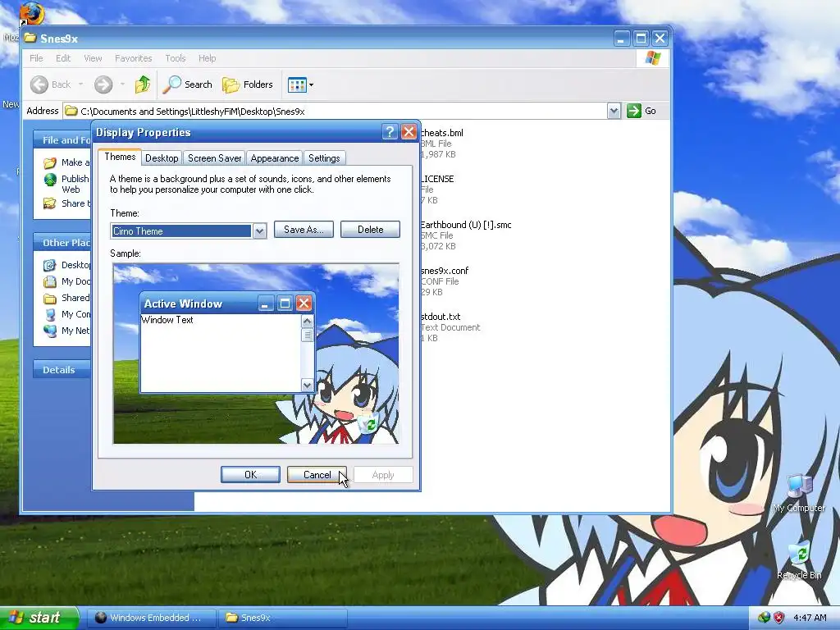
Task: Expand the Back history dropdown arrow
Action: [81, 84]
